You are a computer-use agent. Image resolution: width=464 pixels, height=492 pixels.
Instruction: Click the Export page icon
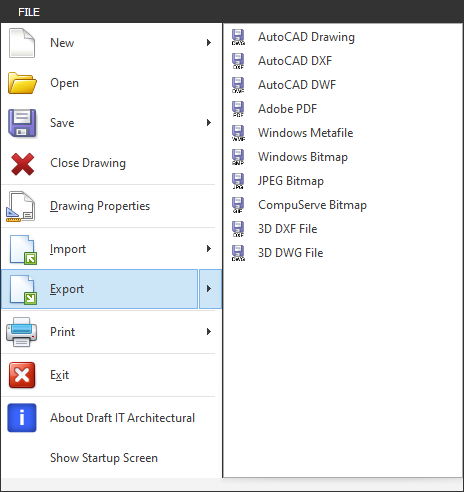click(x=23, y=290)
